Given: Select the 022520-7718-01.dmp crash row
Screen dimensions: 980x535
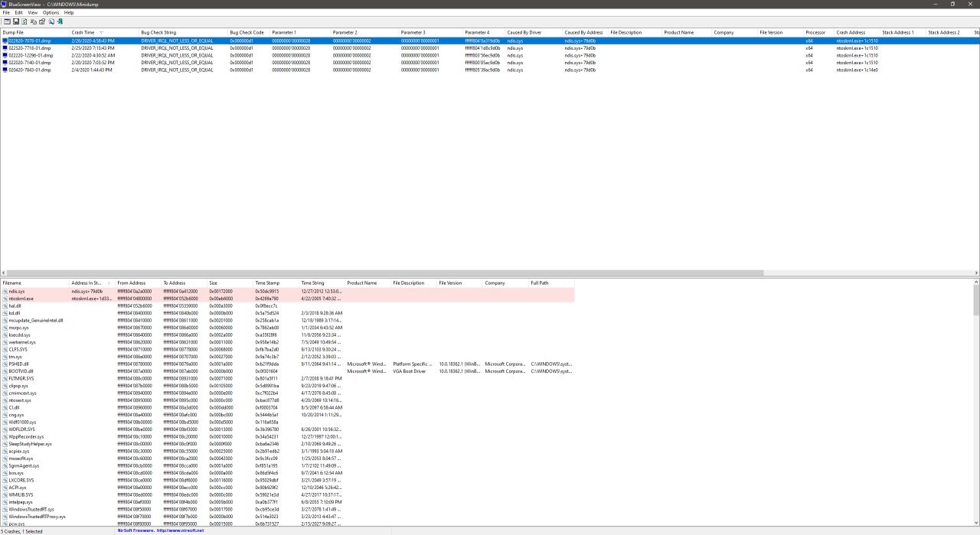Looking at the screenshot, I should pos(490,48).
